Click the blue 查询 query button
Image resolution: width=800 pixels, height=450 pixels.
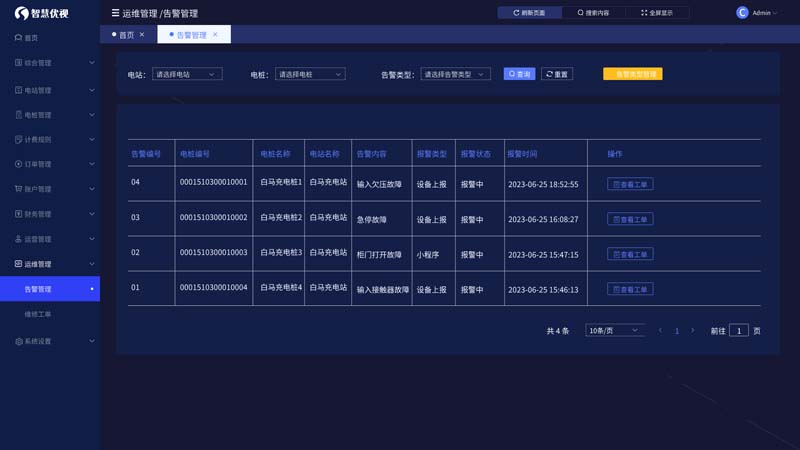point(520,74)
